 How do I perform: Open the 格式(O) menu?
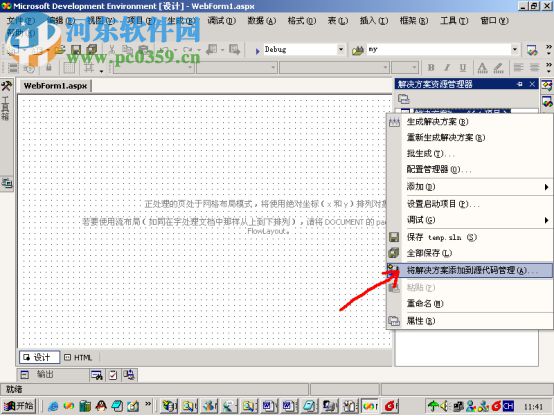[301, 20]
